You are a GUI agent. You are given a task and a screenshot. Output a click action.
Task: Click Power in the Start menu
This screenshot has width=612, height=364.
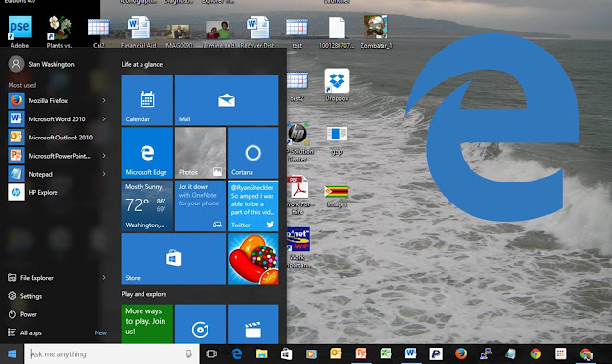click(23, 314)
